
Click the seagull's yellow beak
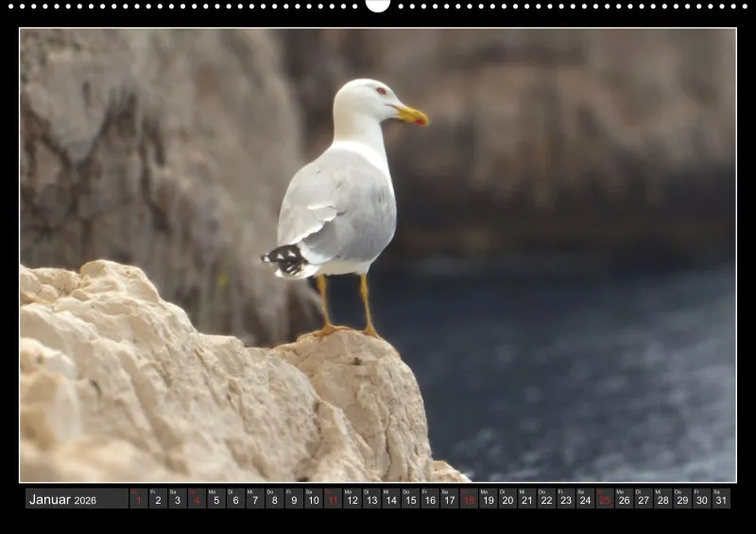(411, 114)
